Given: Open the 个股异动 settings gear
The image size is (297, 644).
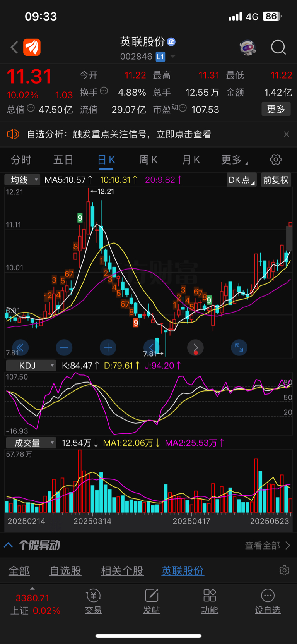Looking at the screenshot, I should coord(284,570).
